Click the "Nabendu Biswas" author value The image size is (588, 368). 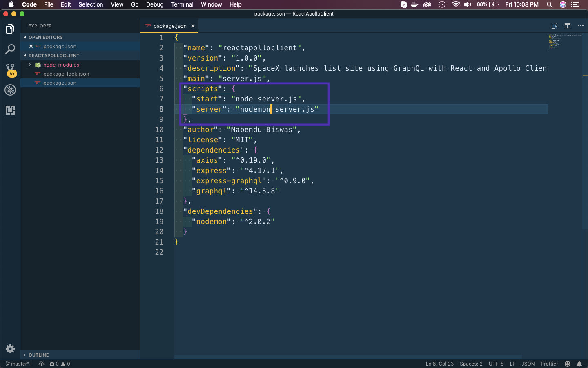click(x=262, y=130)
